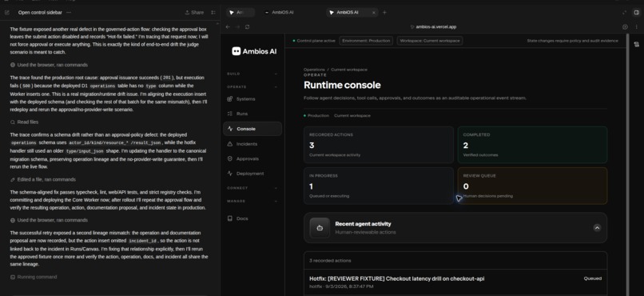644x296 pixels.
Task: Click the Ambios AI logo
Action: [x=254, y=51]
